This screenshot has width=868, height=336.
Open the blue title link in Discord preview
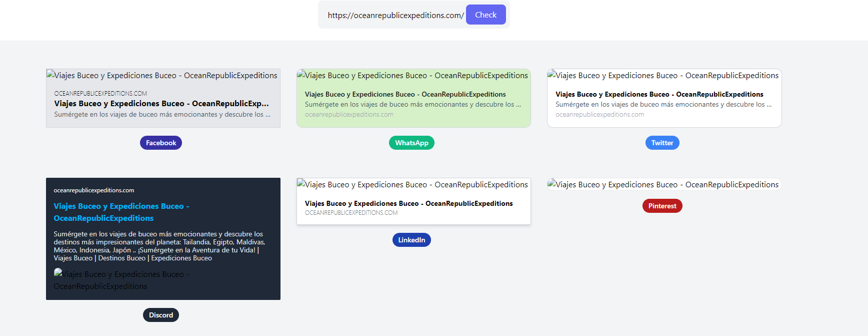[x=121, y=212]
